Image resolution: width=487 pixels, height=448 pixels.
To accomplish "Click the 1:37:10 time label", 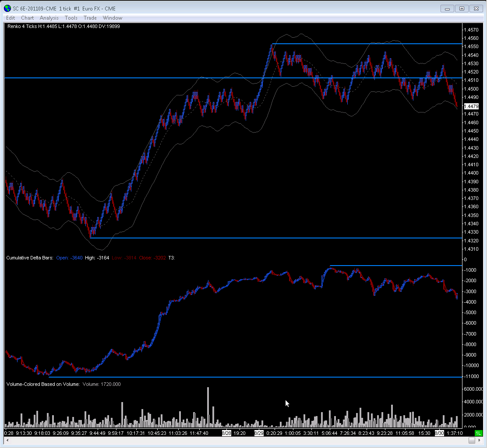I will point(455,433).
